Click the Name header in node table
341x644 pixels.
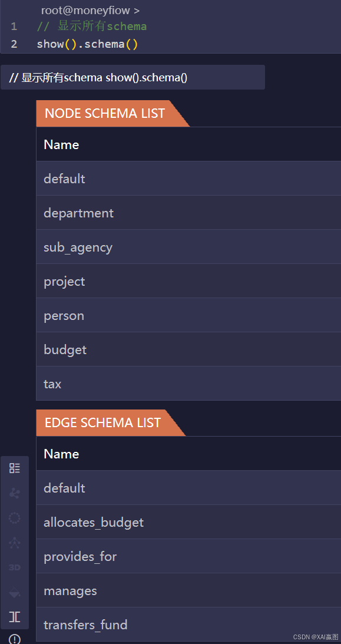(61, 144)
